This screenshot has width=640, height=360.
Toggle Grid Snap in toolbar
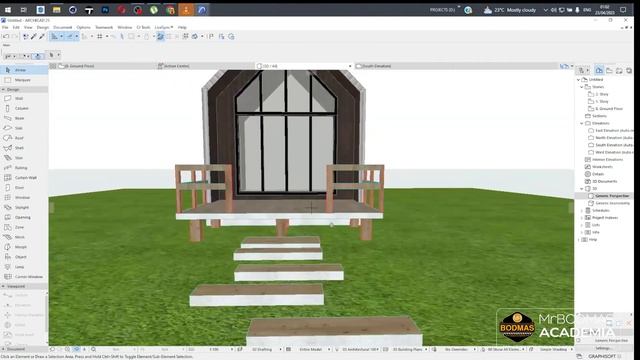[100, 36]
